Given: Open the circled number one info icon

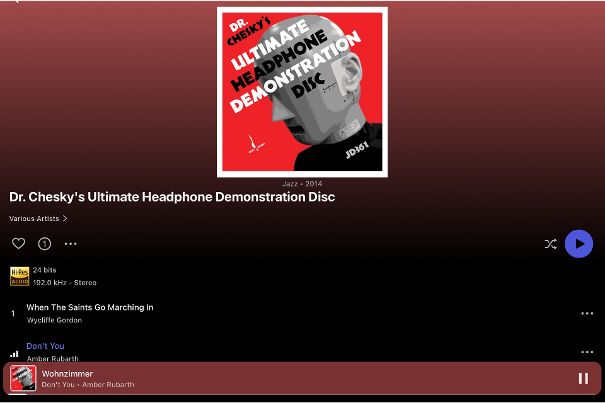Looking at the screenshot, I should pyautogui.click(x=44, y=244).
